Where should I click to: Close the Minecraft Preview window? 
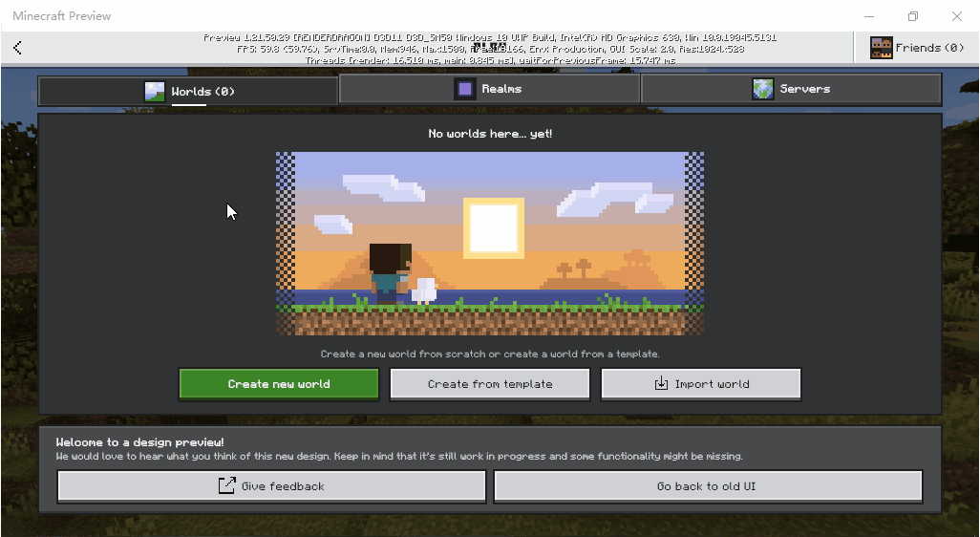[957, 16]
